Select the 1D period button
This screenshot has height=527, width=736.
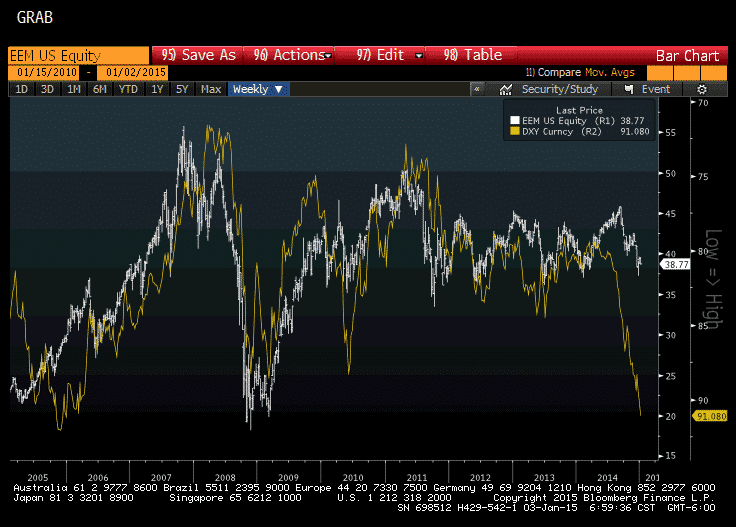21,89
